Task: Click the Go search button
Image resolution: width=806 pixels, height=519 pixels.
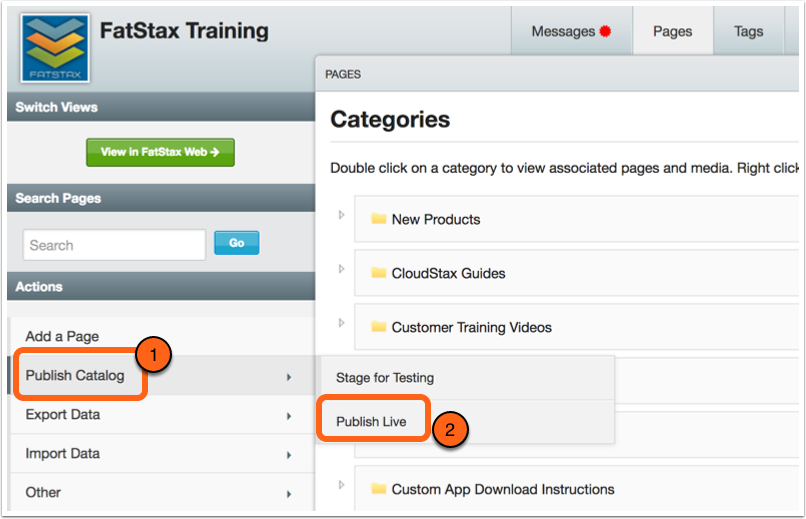Action: pos(236,243)
